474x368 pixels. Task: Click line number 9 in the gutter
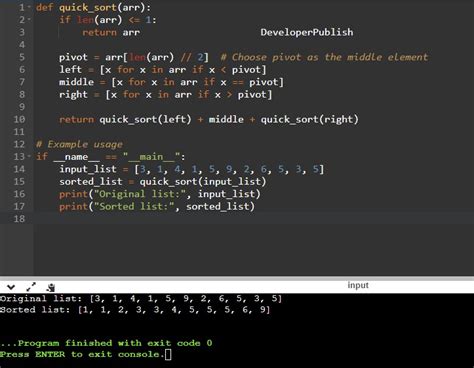coord(22,107)
